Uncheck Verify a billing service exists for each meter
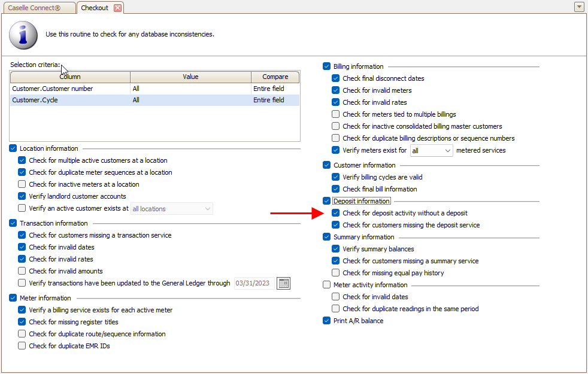This screenshot has height=374, width=588. (22, 310)
